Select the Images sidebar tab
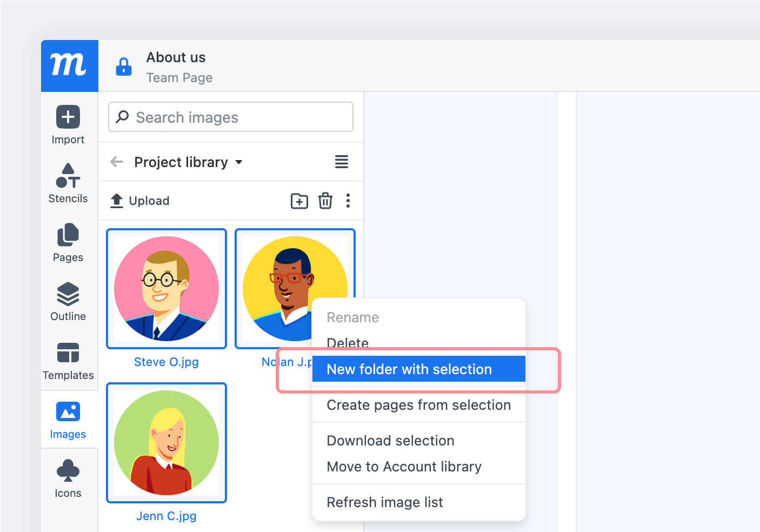760x532 pixels. coord(68,420)
